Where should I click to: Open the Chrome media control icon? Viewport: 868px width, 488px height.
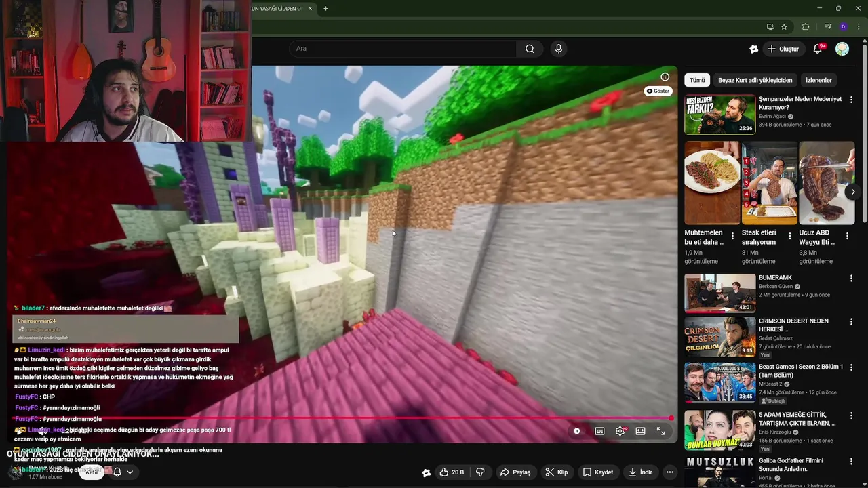(x=828, y=27)
